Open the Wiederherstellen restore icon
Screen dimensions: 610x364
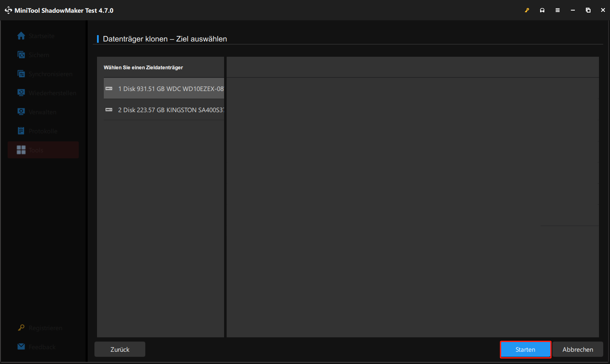[21, 93]
